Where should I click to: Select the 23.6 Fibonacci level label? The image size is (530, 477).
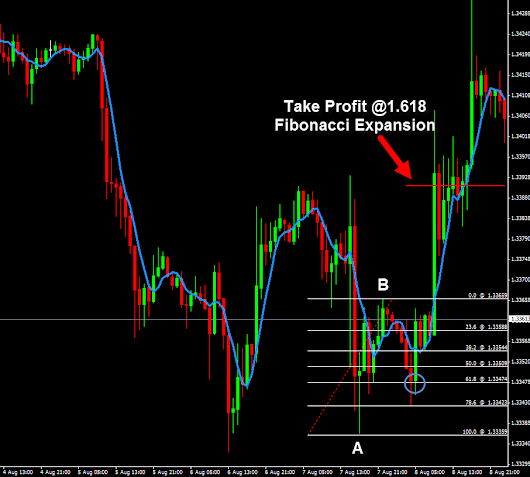[x=486, y=327]
